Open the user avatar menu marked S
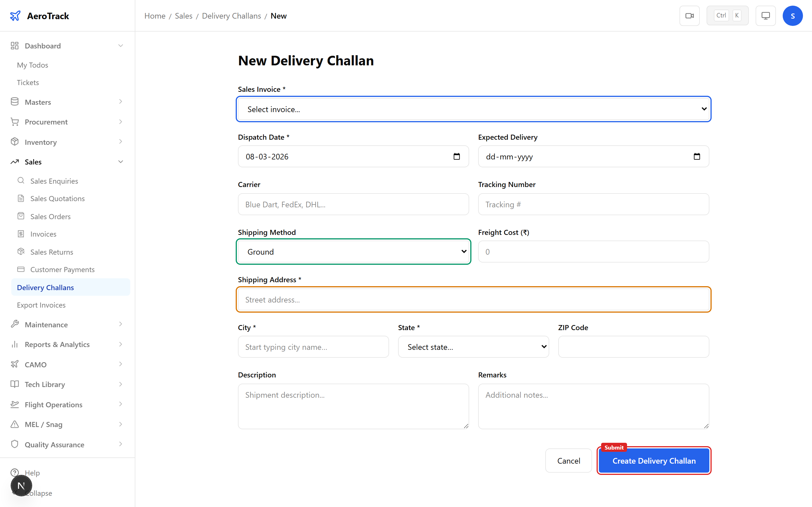812x507 pixels. (x=793, y=15)
